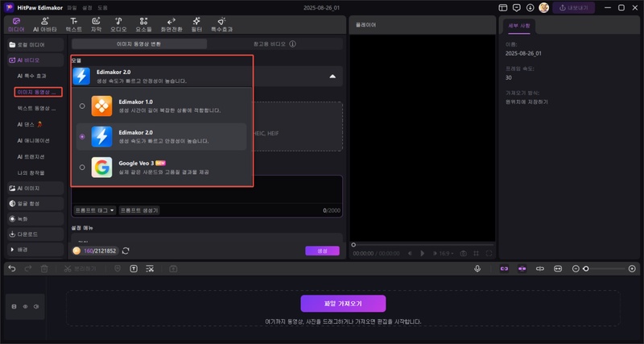Toggle the split-preview icon right of the purple magnet

tap(539, 268)
